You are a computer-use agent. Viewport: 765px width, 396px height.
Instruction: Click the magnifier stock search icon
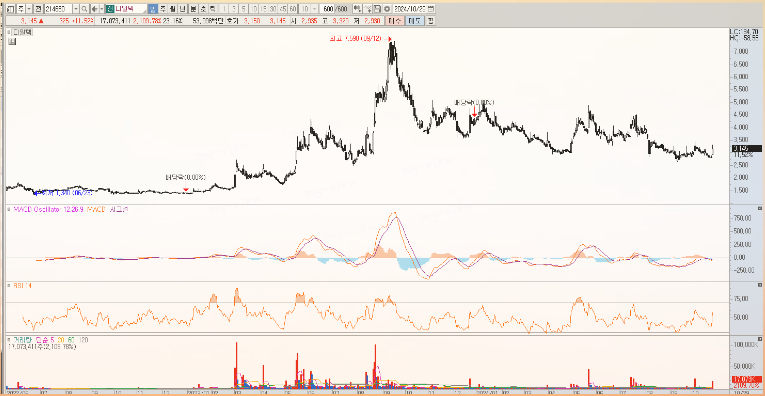(84, 9)
